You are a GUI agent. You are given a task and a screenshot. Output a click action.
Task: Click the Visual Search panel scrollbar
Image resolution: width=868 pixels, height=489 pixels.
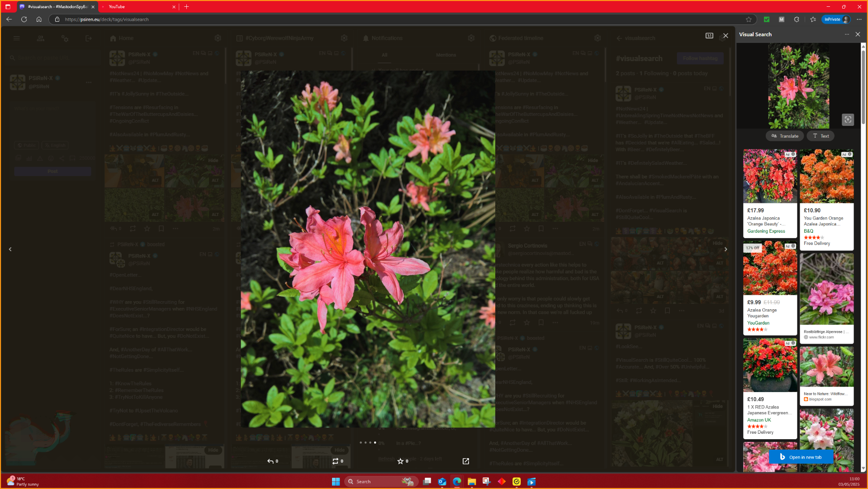(x=863, y=86)
